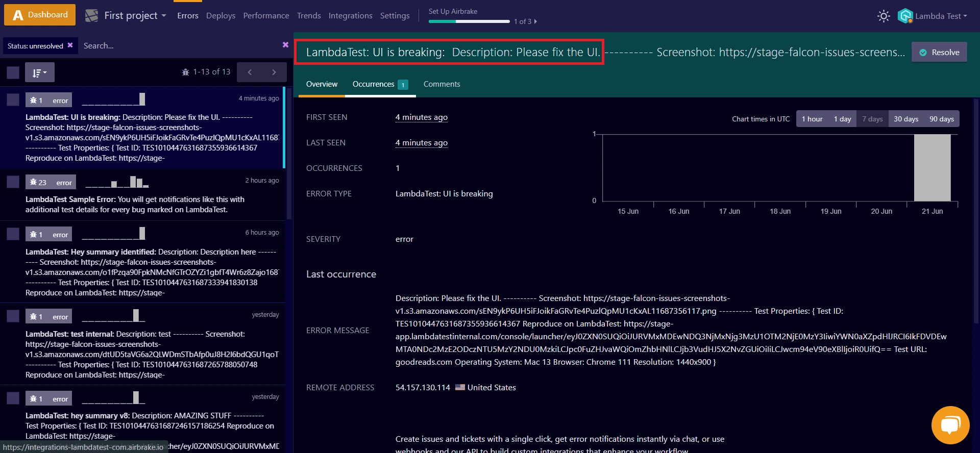Expand the Lambda Test user menu
Image resolution: width=980 pixels, height=453 pixels.
pos(941,16)
